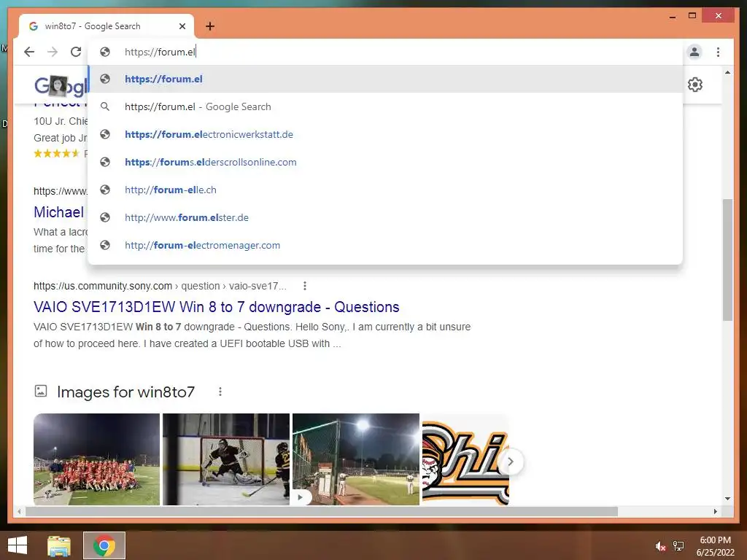Open the hockey goalie image thumbnail
747x560 pixels.
tap(226, 459)
